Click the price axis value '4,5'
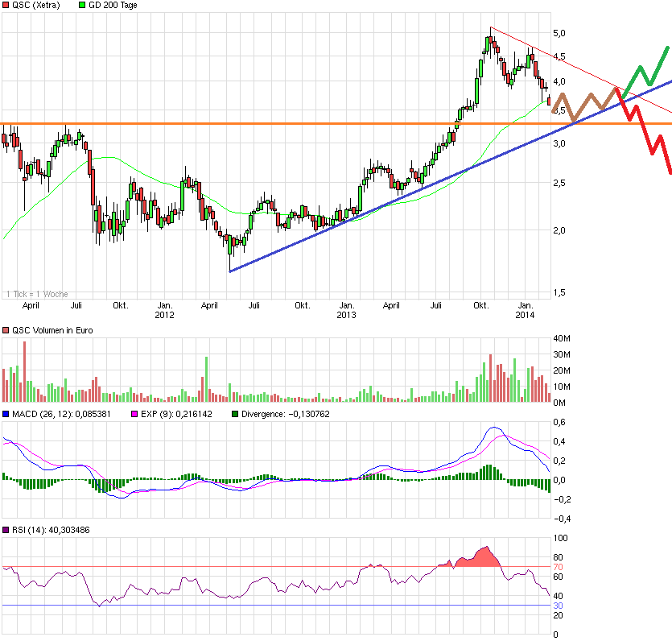672x641 pixels. tap(559, 56)
